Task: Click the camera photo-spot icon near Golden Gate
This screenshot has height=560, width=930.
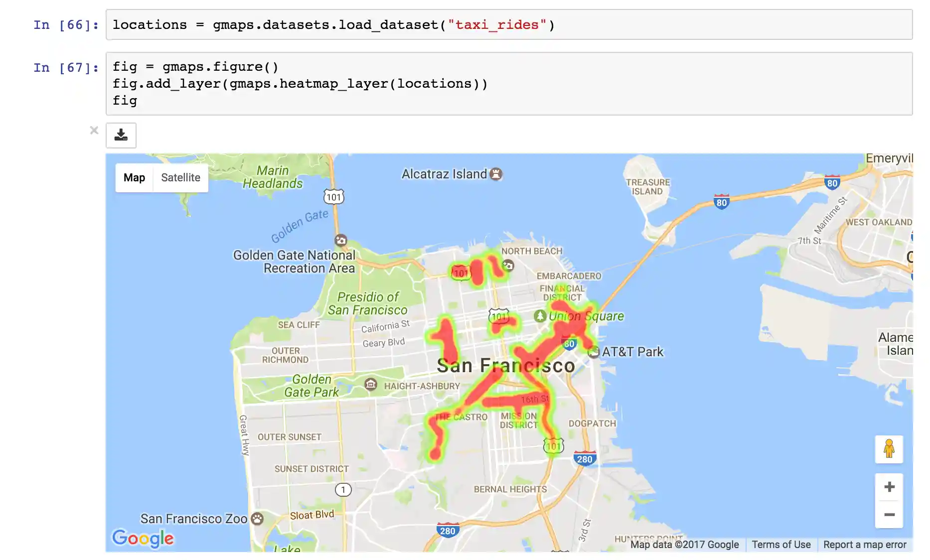Action: click(341, 240)
